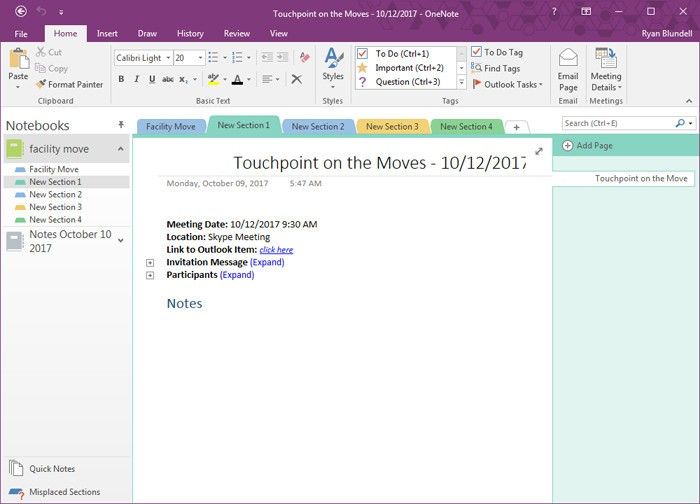
Task: Click the Numbering list icon
Action: [x=238, y=57]
